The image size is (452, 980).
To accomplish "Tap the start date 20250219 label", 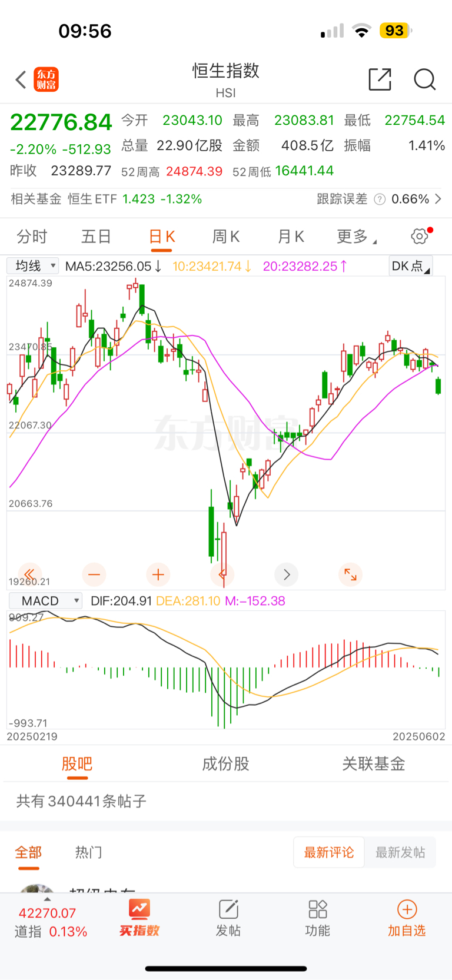I will pyautogui.click(x=32, y=736).
